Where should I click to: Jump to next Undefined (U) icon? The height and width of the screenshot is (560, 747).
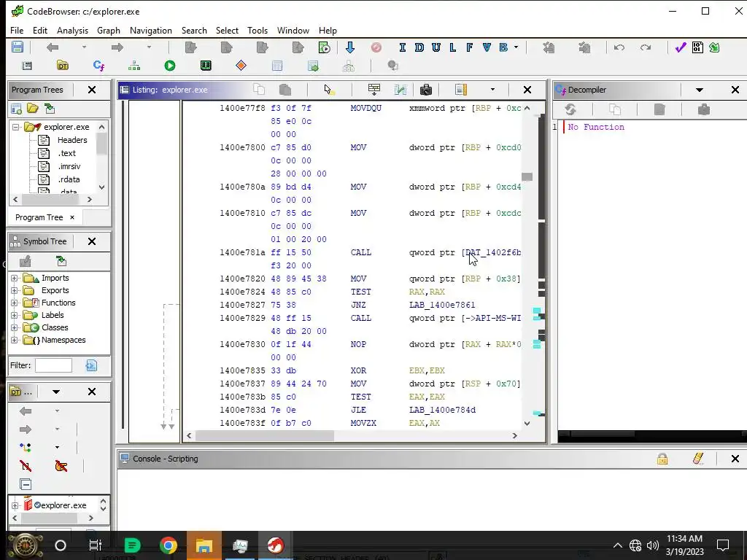436,47
